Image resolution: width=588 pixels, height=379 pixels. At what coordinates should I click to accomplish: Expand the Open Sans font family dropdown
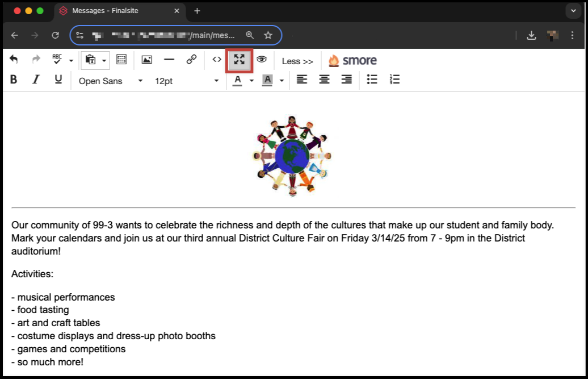111,81
